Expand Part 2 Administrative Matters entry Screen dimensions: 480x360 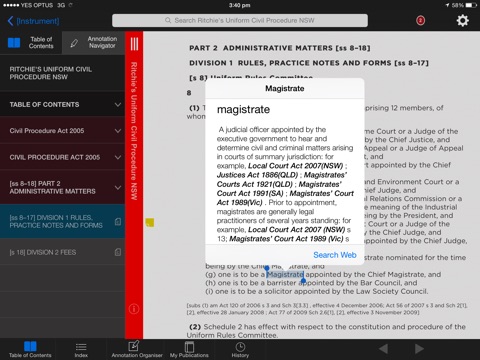(62, 187)
